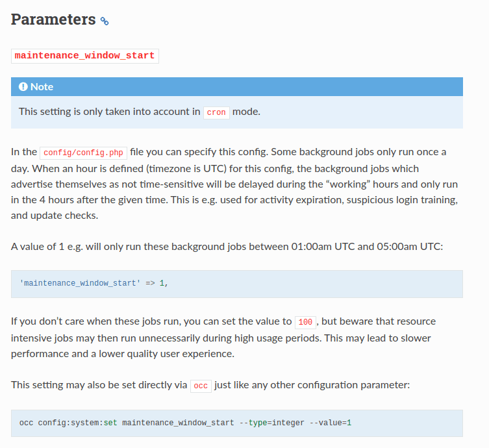Viewport: 489px width, 448px height.
Task: Click the inline '100' value code
Action: [x=305, y=322]
